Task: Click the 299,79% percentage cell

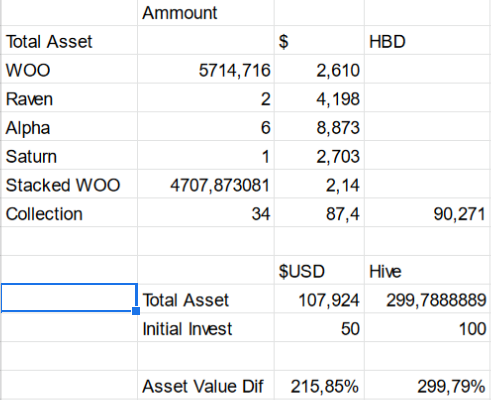Action: tap(427, 385)
